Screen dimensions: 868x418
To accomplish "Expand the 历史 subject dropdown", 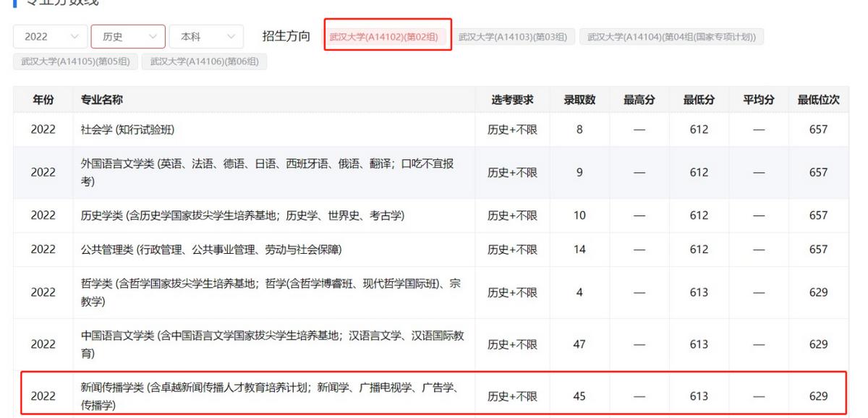I will [128, 36].
